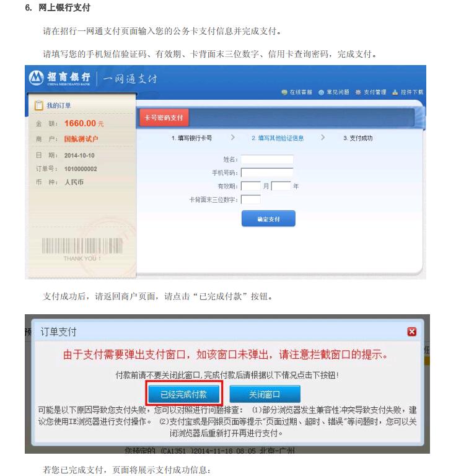Click the 关闭窗口 button
This screenshot has height=476, width=456.
coord(265,394)
